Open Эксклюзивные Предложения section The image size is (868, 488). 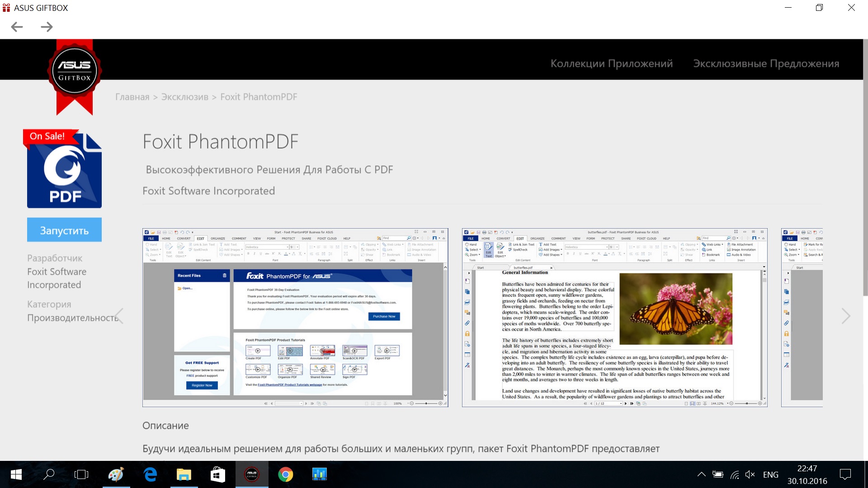tap(766, 64)
